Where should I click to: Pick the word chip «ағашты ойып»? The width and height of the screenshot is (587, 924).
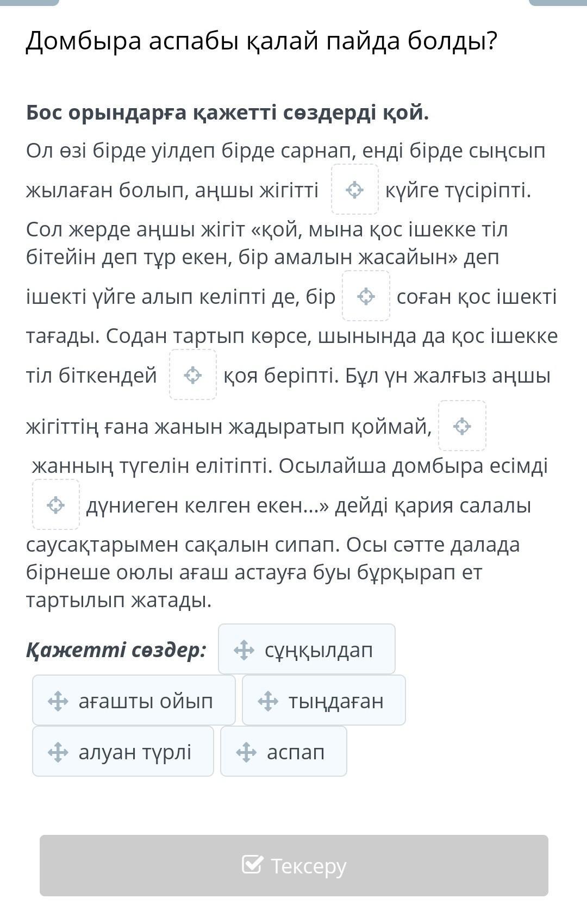coord(134,701)
